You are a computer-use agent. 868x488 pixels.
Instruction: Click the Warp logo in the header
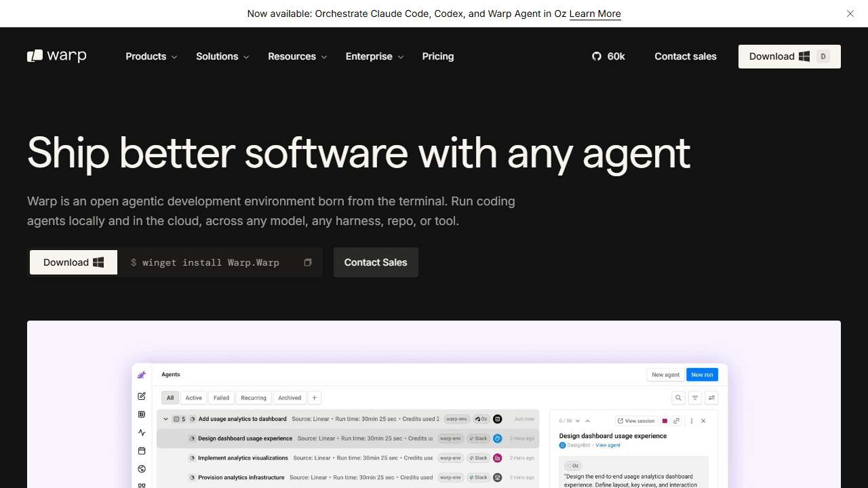tap(57, 56)
